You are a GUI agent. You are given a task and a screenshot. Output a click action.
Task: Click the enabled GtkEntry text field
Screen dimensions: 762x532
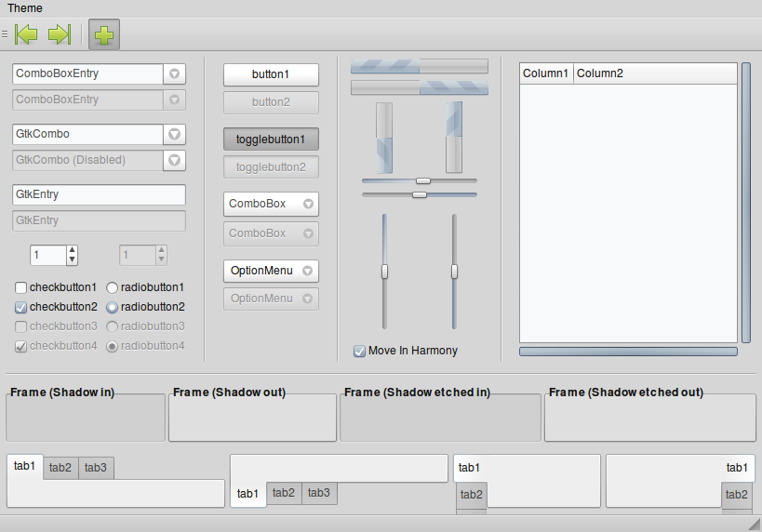point(99,194)
